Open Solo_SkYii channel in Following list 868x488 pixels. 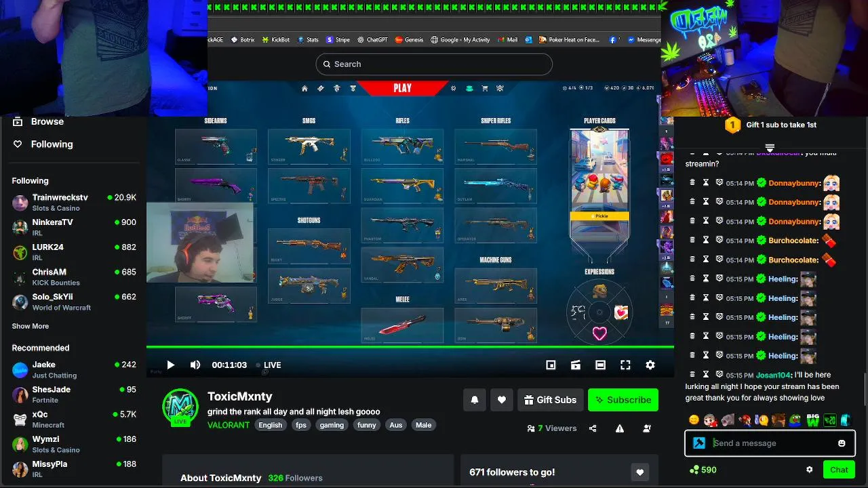tap(74, 302)
